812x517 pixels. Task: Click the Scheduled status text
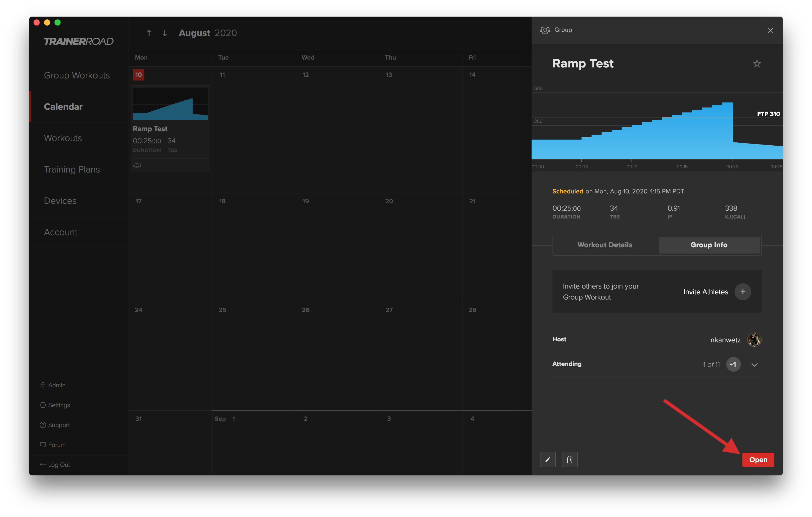(567, 191)
